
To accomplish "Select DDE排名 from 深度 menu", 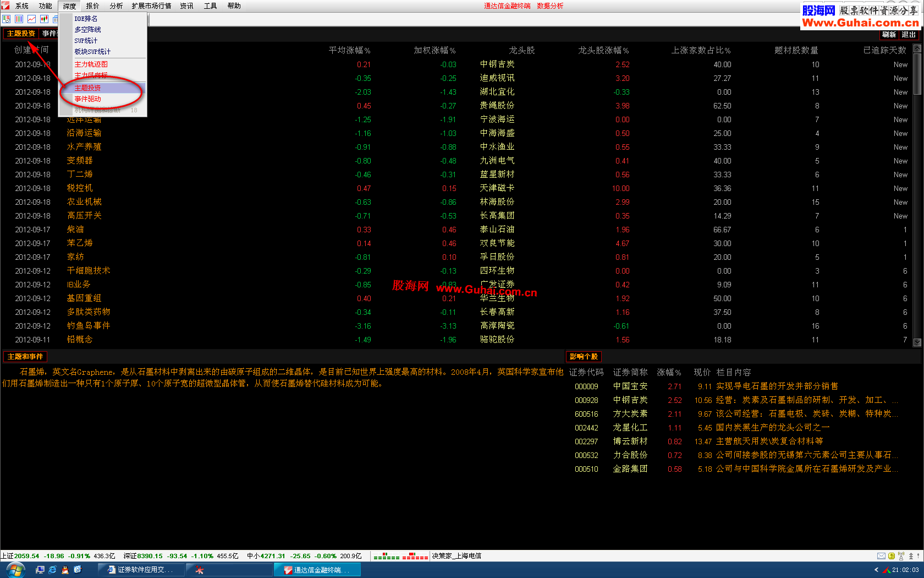I will pos(102,19).
